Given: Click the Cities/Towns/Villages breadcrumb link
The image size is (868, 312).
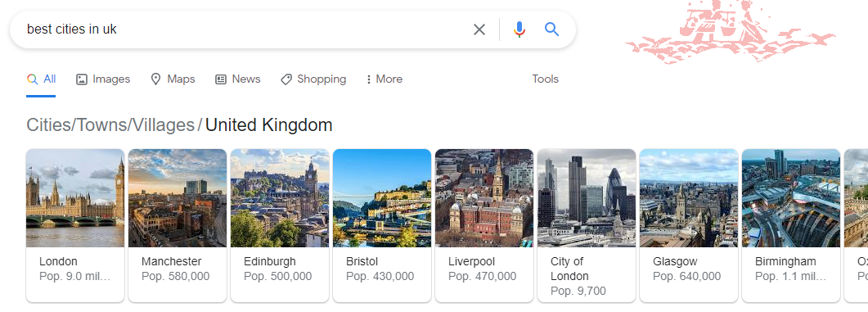Looking at the screenshot, I should click(x=110, y=125).
